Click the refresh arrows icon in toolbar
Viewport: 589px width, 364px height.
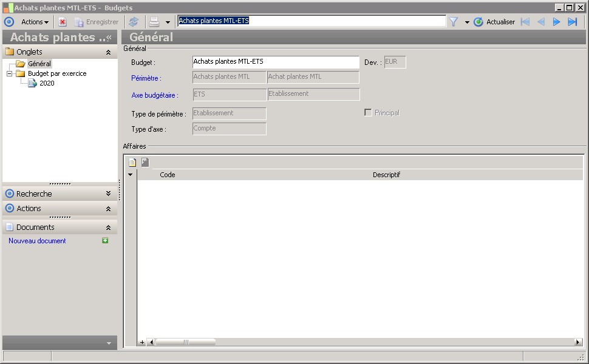click(134, 22)
